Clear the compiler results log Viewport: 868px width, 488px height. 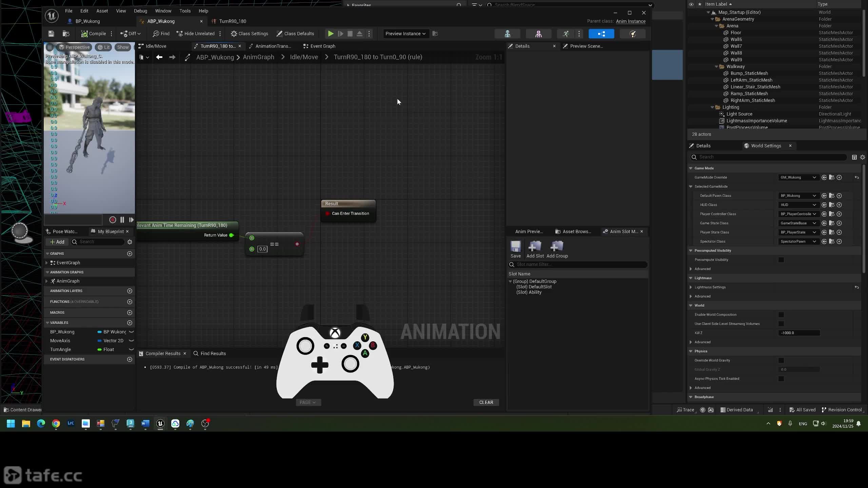point(486,402)
